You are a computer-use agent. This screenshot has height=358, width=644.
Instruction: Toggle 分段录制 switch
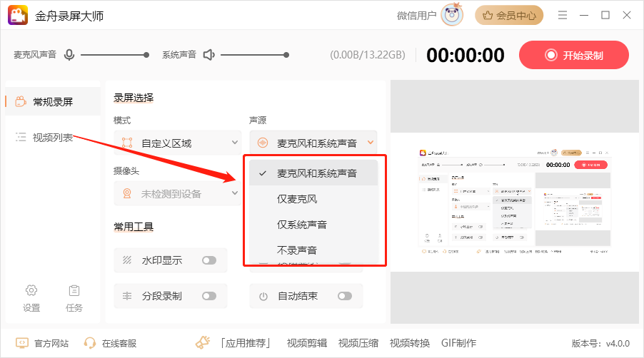pyautogui.click(x=209, y=296)
